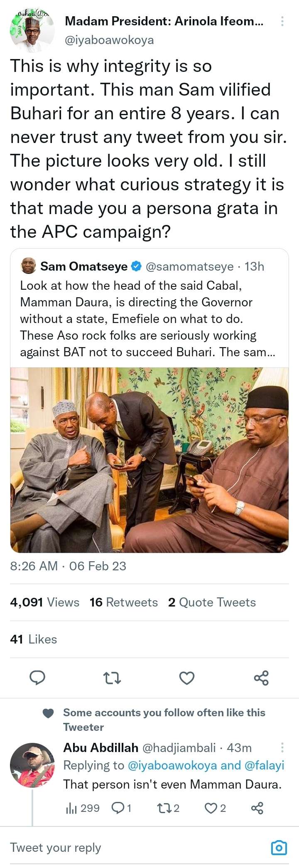Share the main tweet

pyautogui.click(x=261, y=678)
